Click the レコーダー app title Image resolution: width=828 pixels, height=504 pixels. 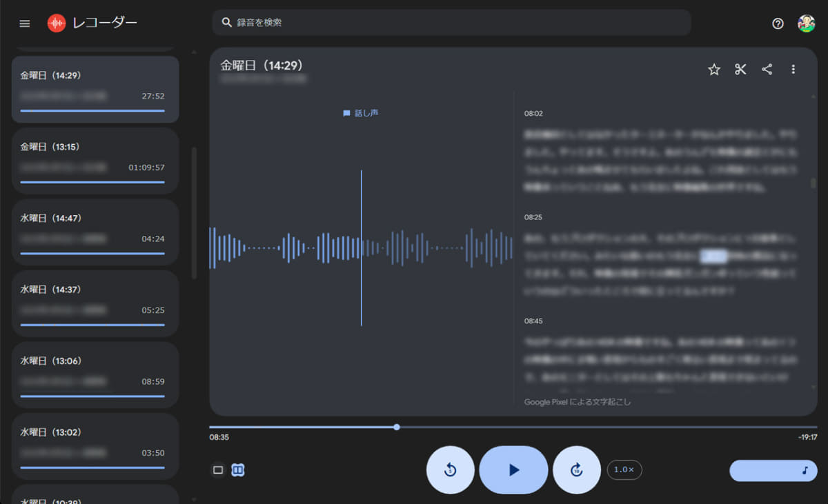pyautogui.click(x=106, y=23)
